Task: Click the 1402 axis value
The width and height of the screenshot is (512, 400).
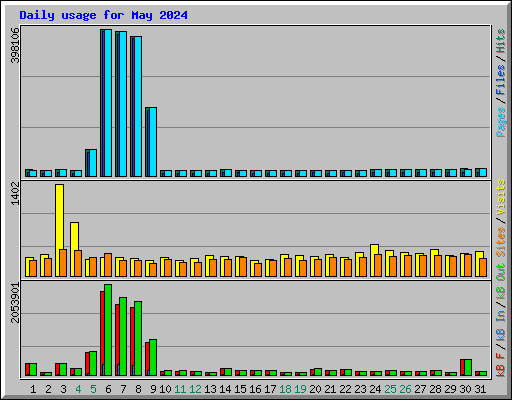Action: pos(15,194)
